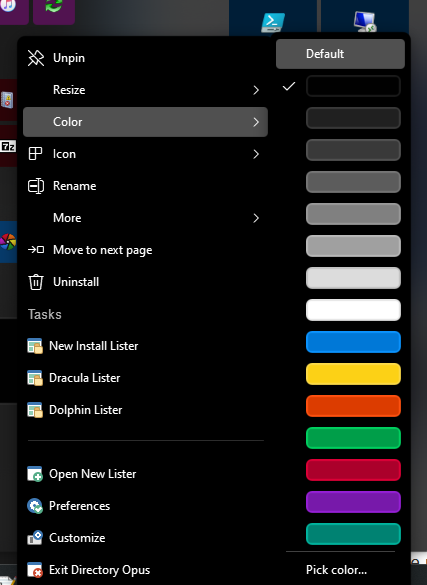Click the Customize toolbar icon
Screen dimensions: 427x585
click(x=35, y=538)
